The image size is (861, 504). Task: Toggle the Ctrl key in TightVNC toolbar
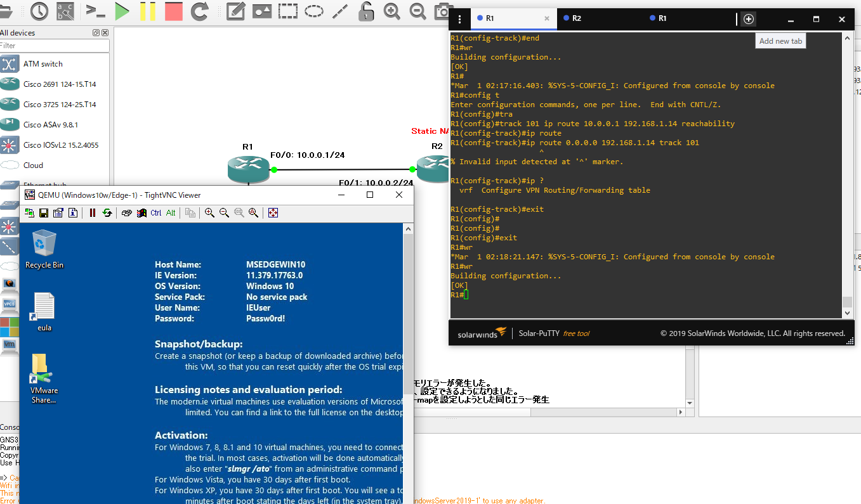156,213
